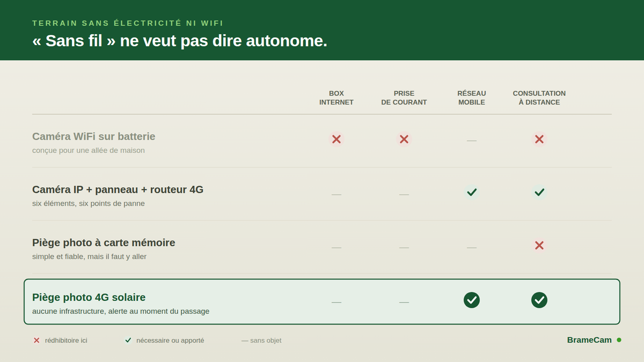This screenshot has width=644, height=362.
Task: Click dash under Prise de courant, Caméra IP row
Action: (x=404, y=194)
